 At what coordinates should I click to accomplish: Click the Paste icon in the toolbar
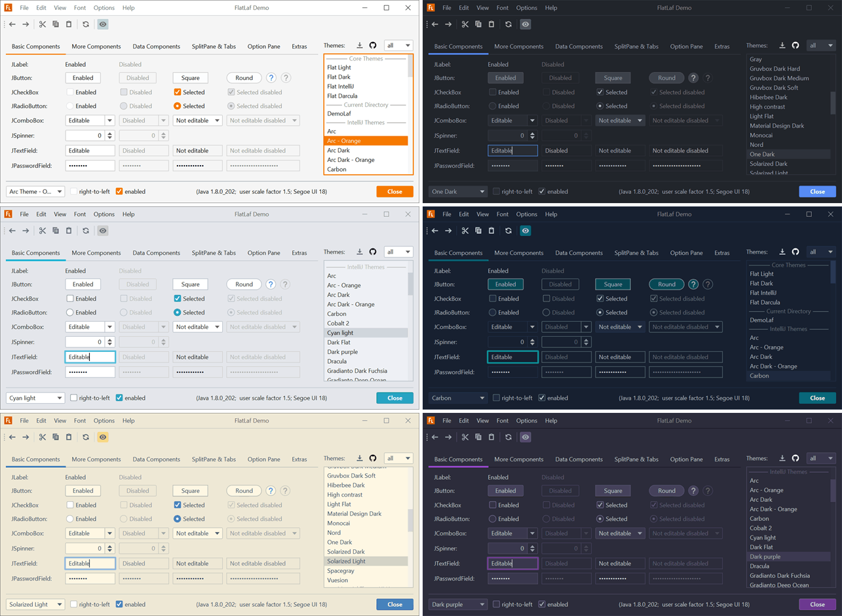[x=69, y=24]
